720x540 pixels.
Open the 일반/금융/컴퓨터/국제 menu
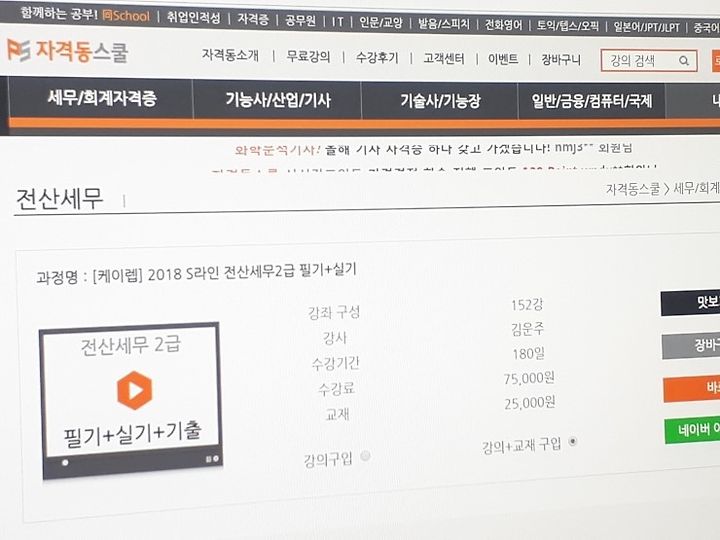point(591,101)
